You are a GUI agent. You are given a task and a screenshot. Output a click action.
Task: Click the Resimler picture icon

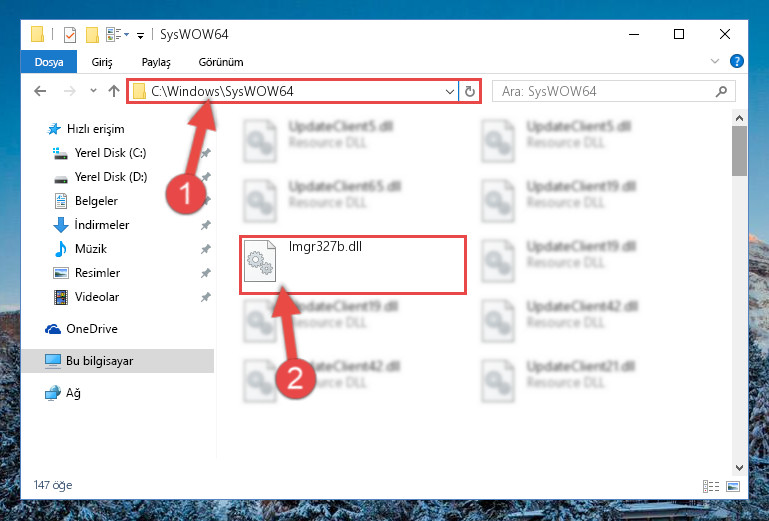click(61, 273)
